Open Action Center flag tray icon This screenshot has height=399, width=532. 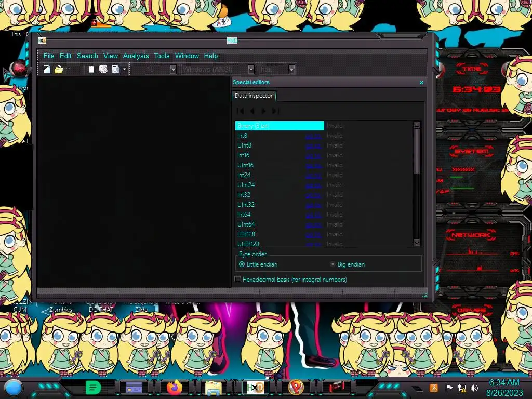pyautogui.click(x=449, y=388)
